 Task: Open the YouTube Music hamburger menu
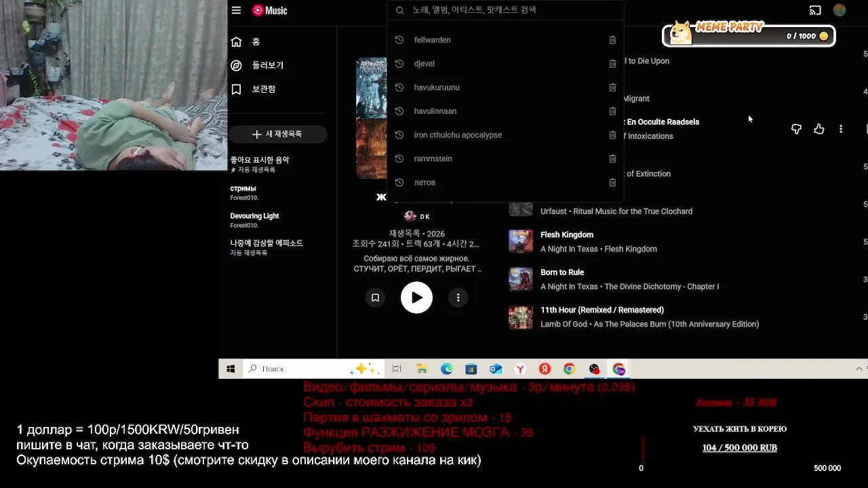236,10
